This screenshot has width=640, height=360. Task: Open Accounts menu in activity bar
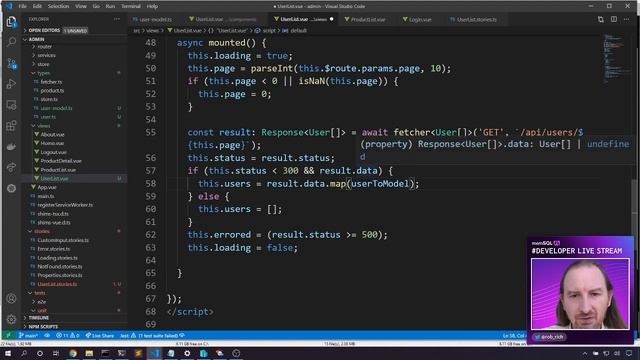(x=11, y=298)
